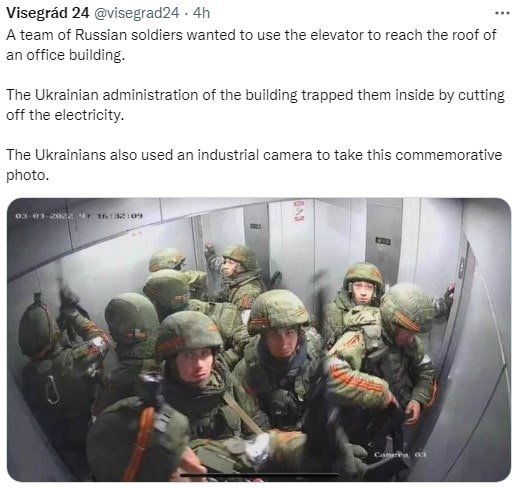Click the @visegrad24 handle

(137, 13)
